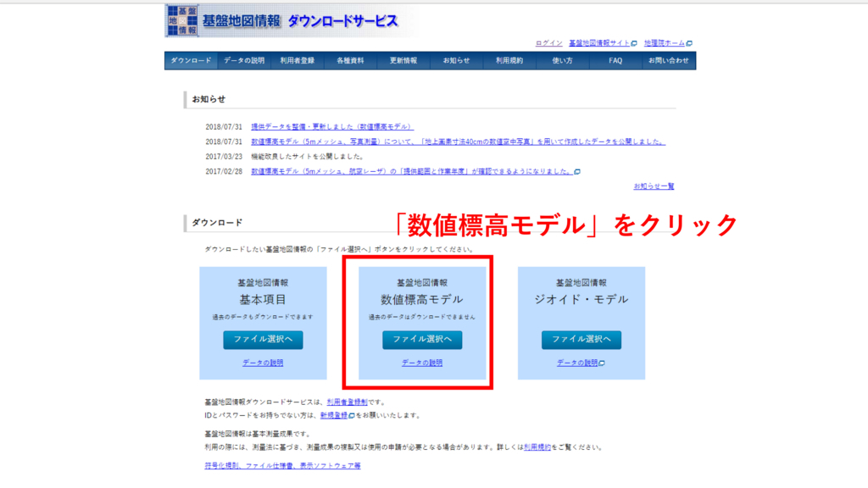The width and height of the screenshot is (868, 488).
Task: Open the ログイン link
Action: (548, 43)
